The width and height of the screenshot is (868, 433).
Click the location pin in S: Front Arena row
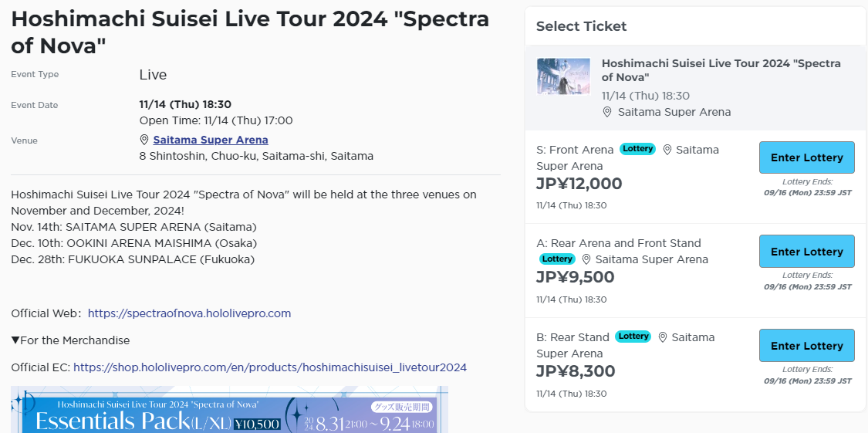coord(667,150)
